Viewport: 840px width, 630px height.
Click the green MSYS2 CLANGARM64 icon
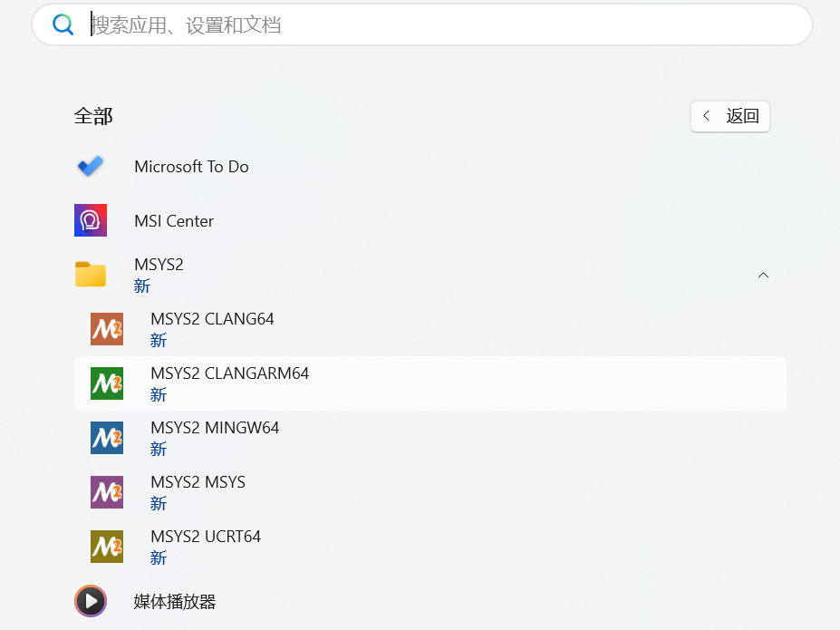click(x=107, y=383)
